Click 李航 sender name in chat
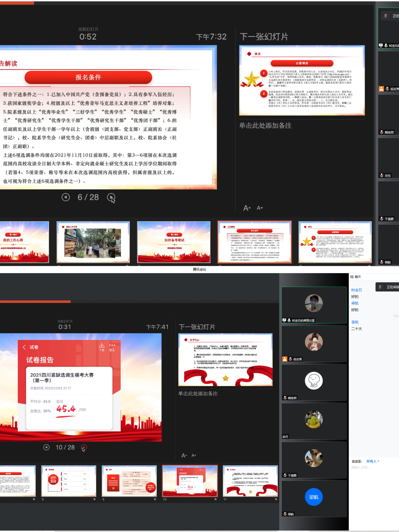 355,322
